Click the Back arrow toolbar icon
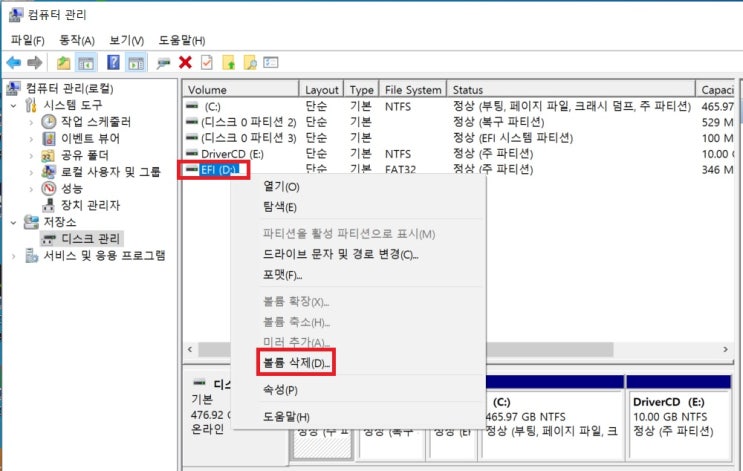 tap(14, 62)
